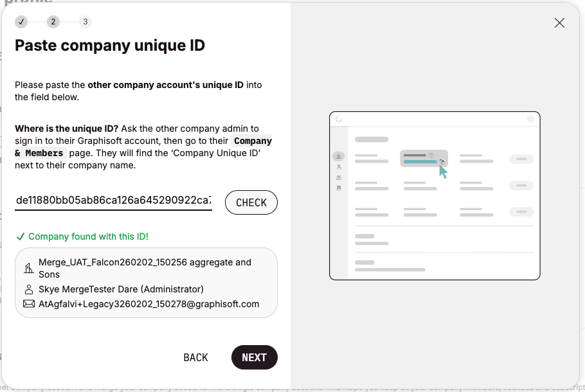Viewport: 585px width, 392px height.
Task: Click the building icon beside Merge_UAT_Falcon company name
Action: tap(29, 268)
